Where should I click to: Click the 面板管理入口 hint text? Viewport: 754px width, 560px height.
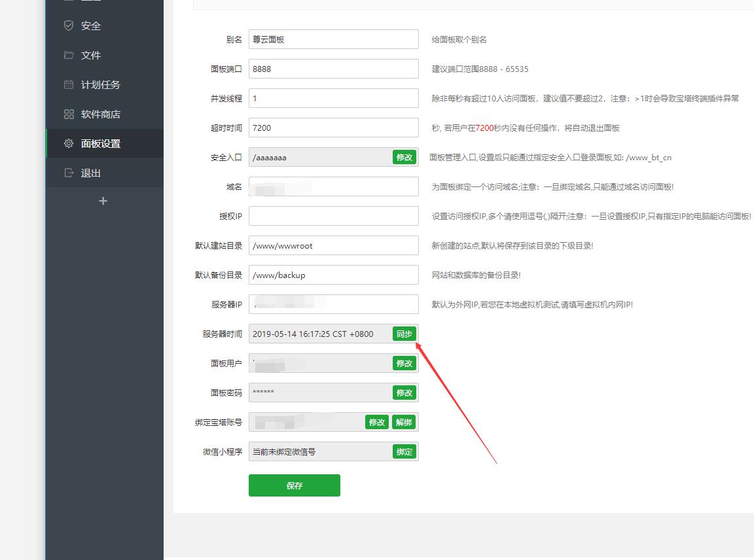tap(550, 157)
